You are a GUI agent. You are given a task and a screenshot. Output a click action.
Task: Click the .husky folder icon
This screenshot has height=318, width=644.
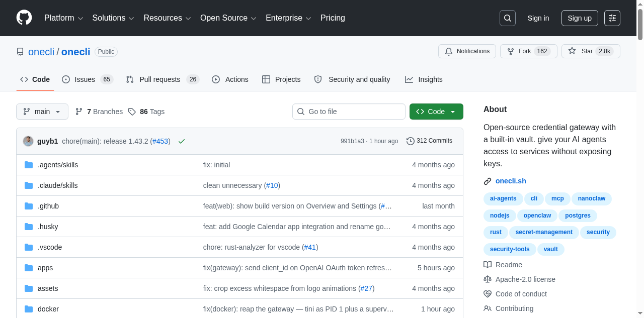(x=29, y=227)
